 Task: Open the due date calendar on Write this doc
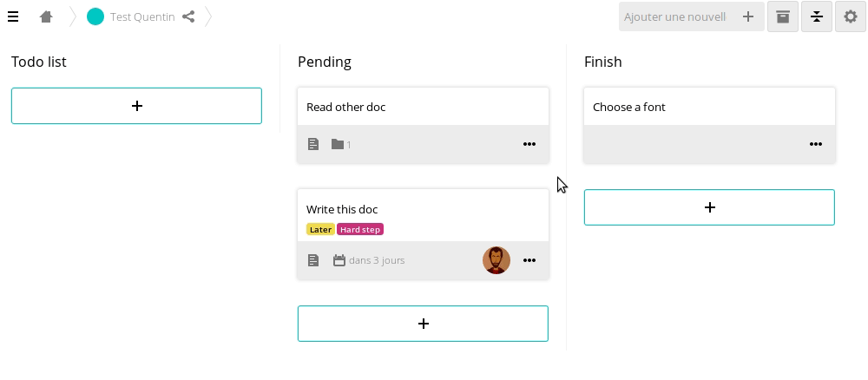pyautogui.click(x=339, y=260)
